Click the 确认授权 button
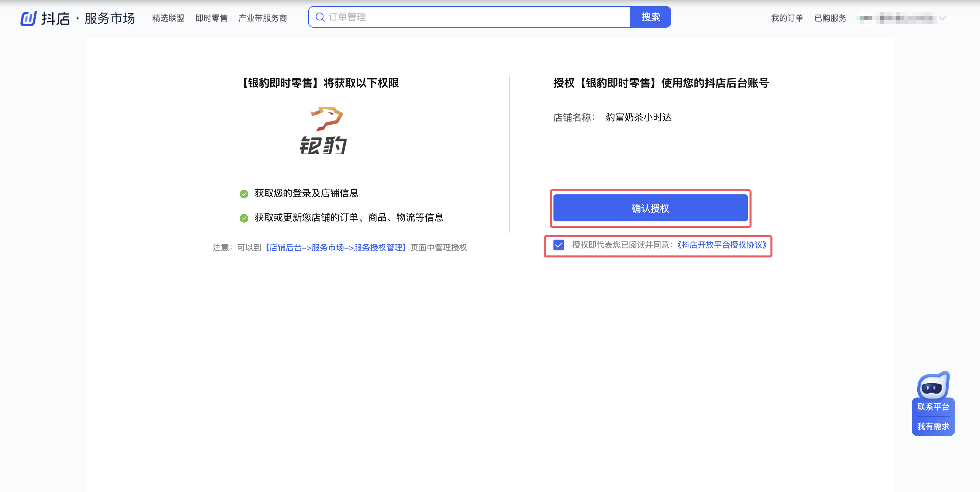The image size is (980, 492). tap(650, 208)
